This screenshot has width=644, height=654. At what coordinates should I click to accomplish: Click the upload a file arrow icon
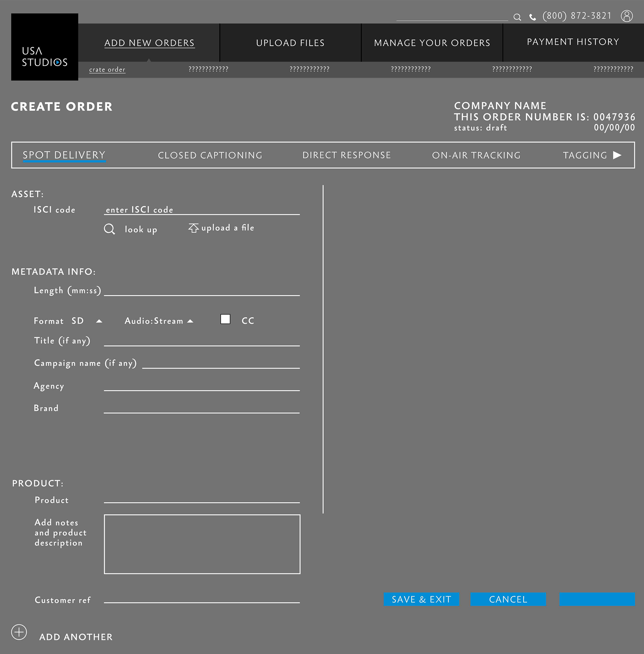pyautogui.click(x=194, y=228)
